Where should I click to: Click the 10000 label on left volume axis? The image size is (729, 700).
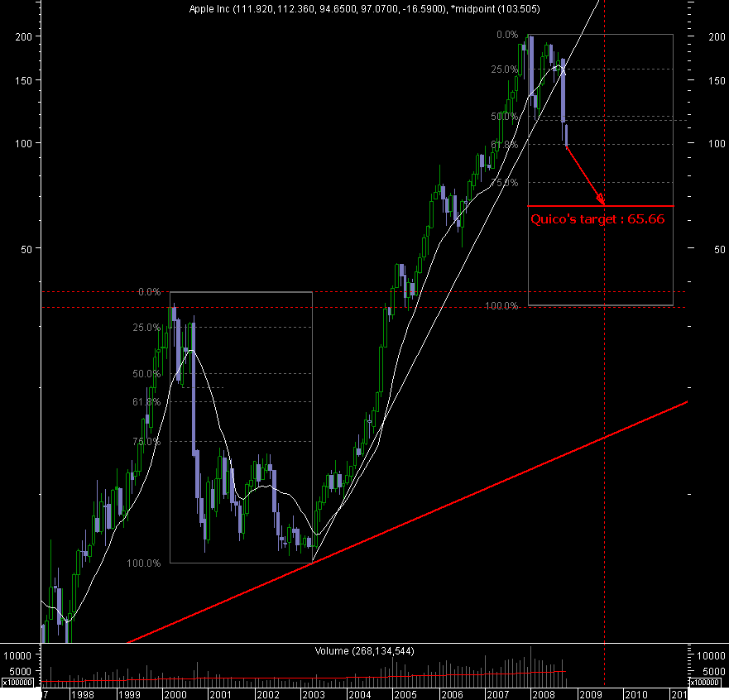click(17, 656)
